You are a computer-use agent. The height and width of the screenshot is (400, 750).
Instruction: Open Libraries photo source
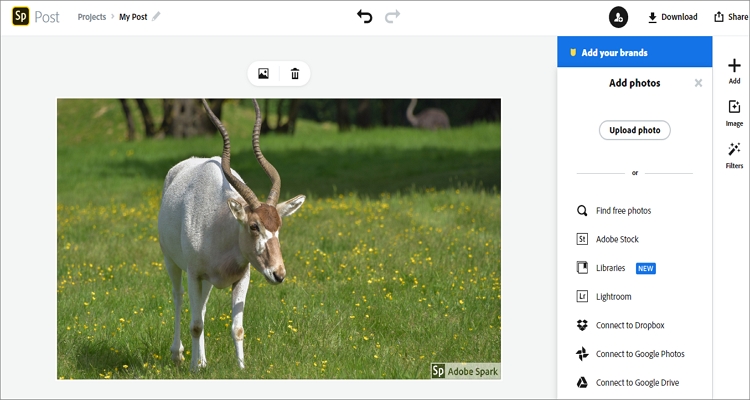(610, 268)
